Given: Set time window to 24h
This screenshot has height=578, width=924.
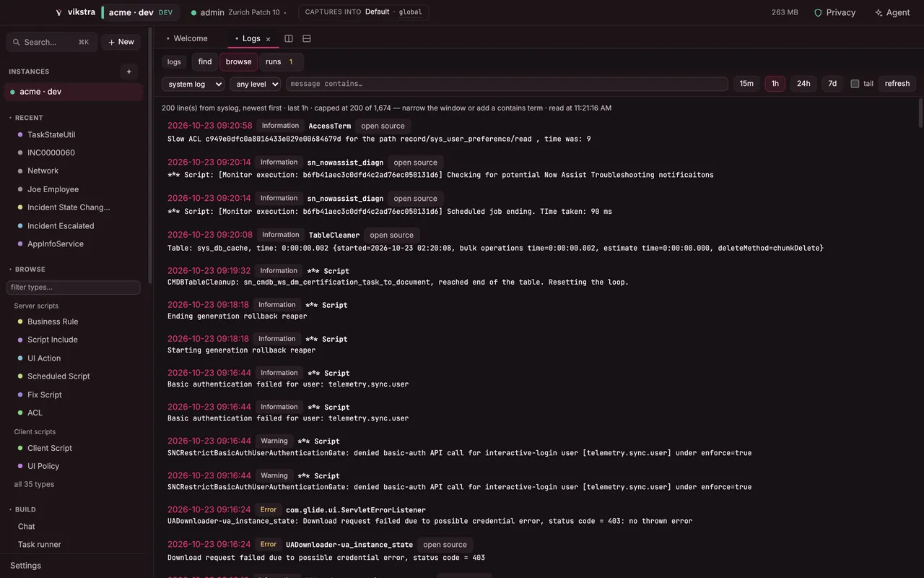Looking at the screenshot, I should click(x=803, y=84).
